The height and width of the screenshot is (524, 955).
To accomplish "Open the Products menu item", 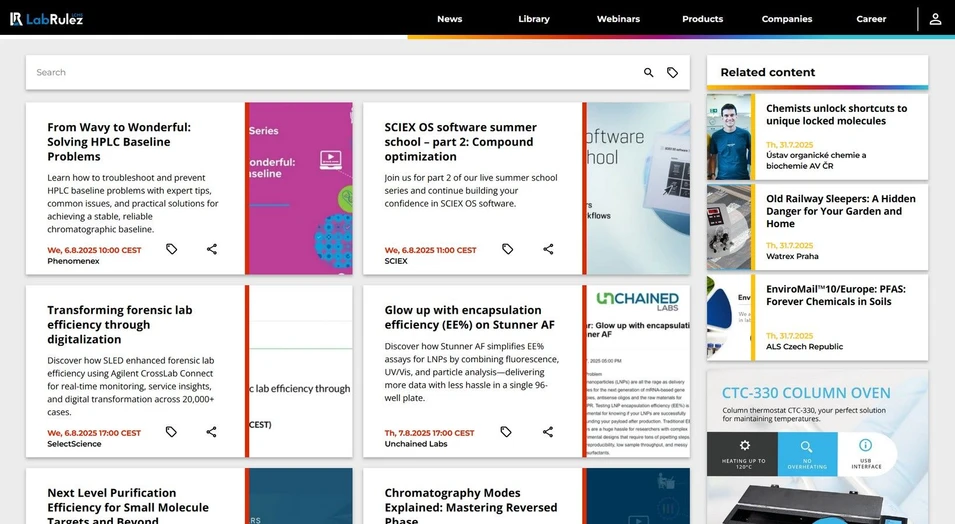I will pyautogui.click(x=702, y=19).
